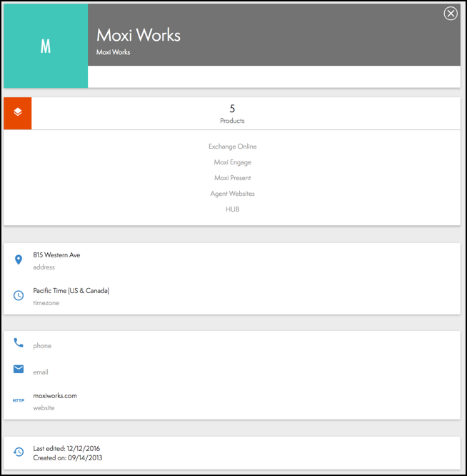Click the address location pin icon

(x=19, y=260)
